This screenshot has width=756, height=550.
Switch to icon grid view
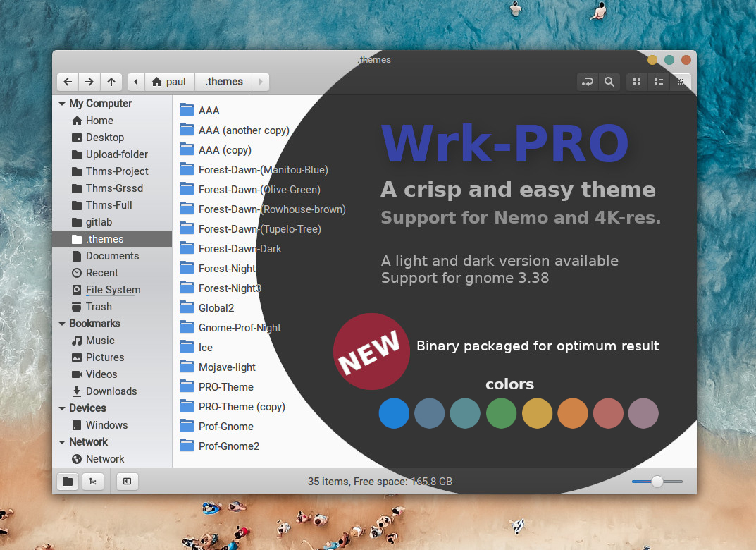click(x=637, y=82)
